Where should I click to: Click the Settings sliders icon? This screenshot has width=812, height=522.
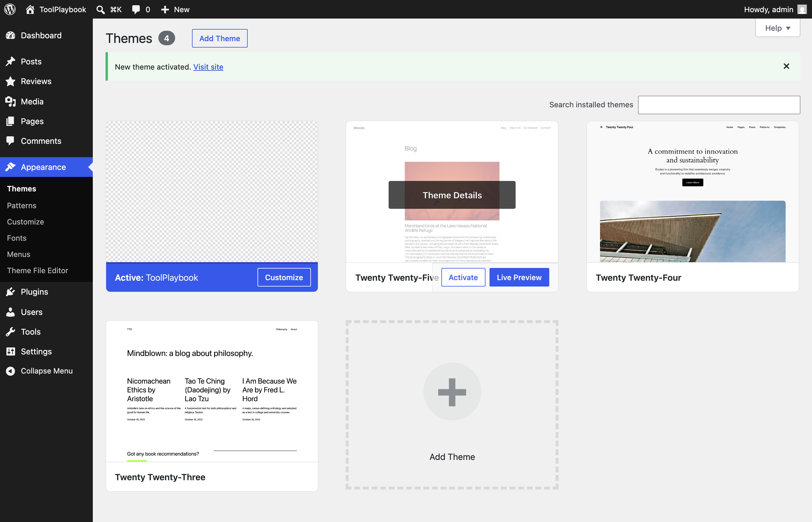(x=10, y=351)
